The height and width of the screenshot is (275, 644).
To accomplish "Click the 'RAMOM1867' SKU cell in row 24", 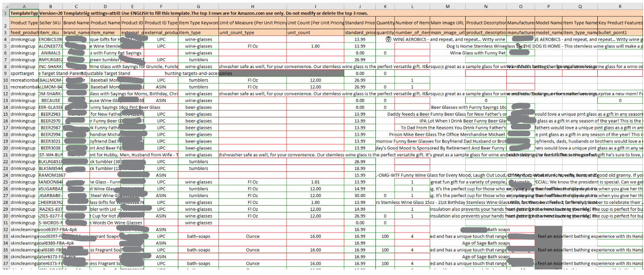I will coord(50,175).
